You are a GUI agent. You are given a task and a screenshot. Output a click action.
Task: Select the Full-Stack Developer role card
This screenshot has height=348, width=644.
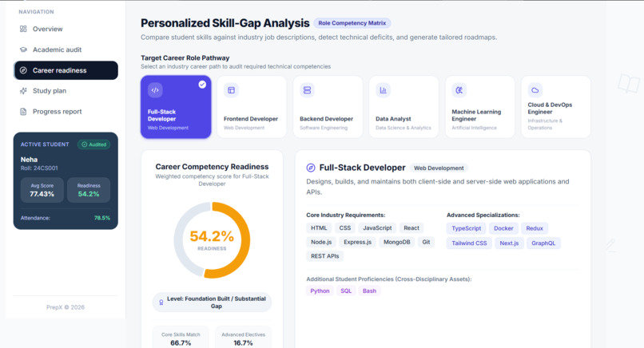click(x=176, y=107)
